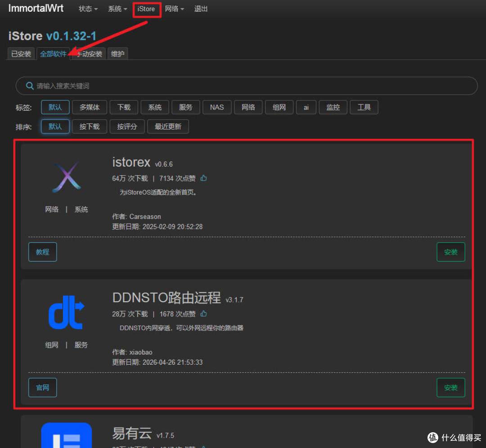Switch to the 手动安装 tab
The height and width of the screenshot is (448, 486).
89,54
